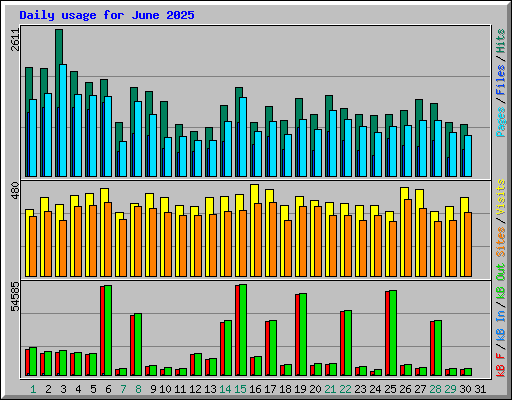Click the orange Sites bar for day 26

(x=408, y=238)
